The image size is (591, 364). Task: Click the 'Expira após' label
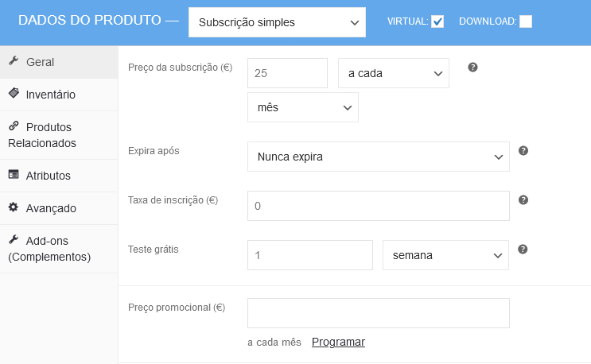[x=154, y=150]
